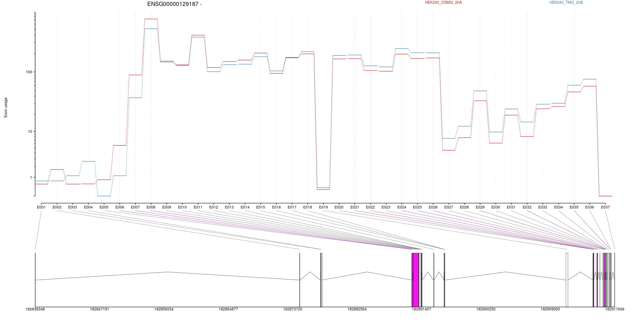Click exon label E007
The width and height of the screenshot is (644, 322).
[135, 207]
